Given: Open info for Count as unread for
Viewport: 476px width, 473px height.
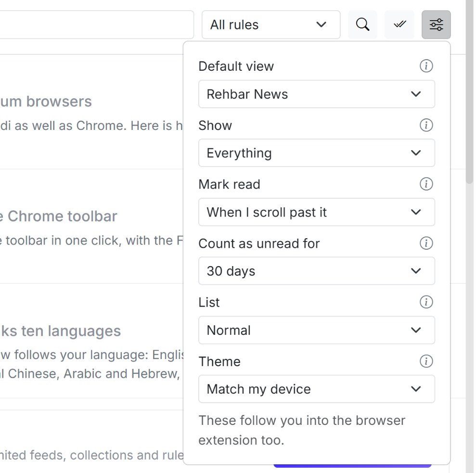Looking at the screenshot, I should [426, 243].
